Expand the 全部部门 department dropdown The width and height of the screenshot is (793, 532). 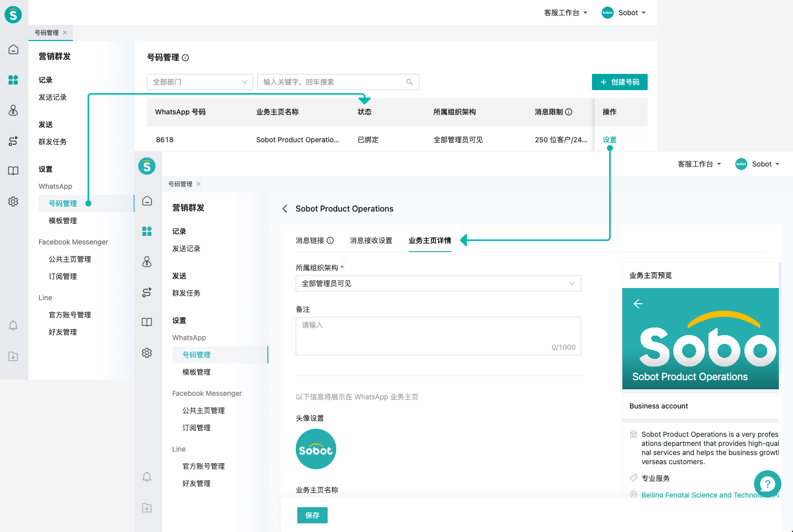[200, 82]
